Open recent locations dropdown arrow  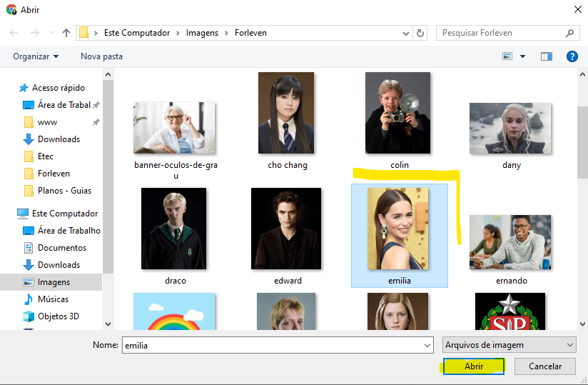52,33
